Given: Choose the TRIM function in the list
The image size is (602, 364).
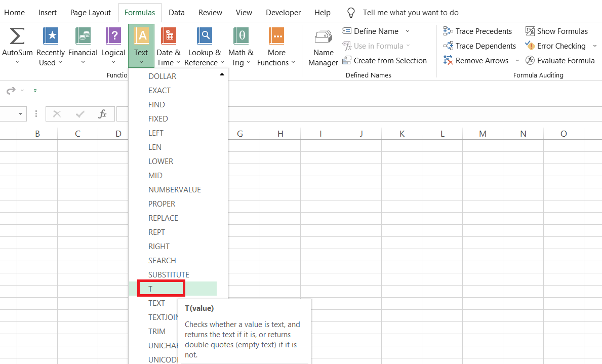Looking at the screenshot, I should pyautogui.click(x=157, y=332).
